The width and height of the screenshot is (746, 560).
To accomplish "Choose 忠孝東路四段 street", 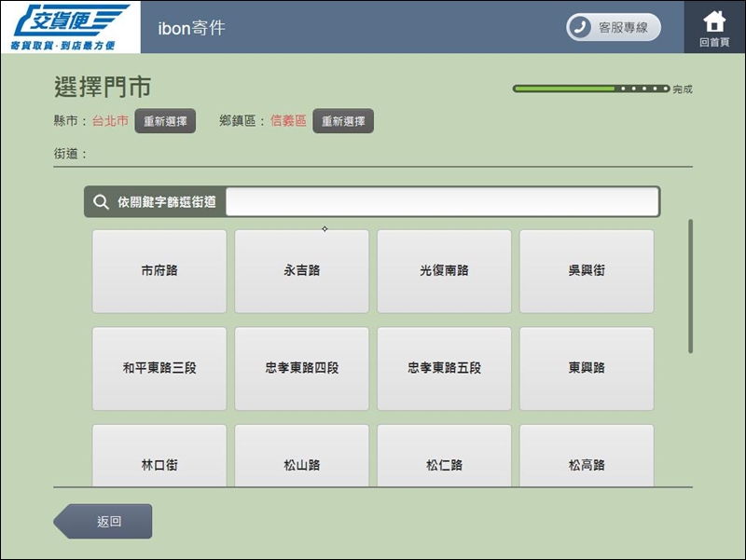I will click(x=302, y=368).
